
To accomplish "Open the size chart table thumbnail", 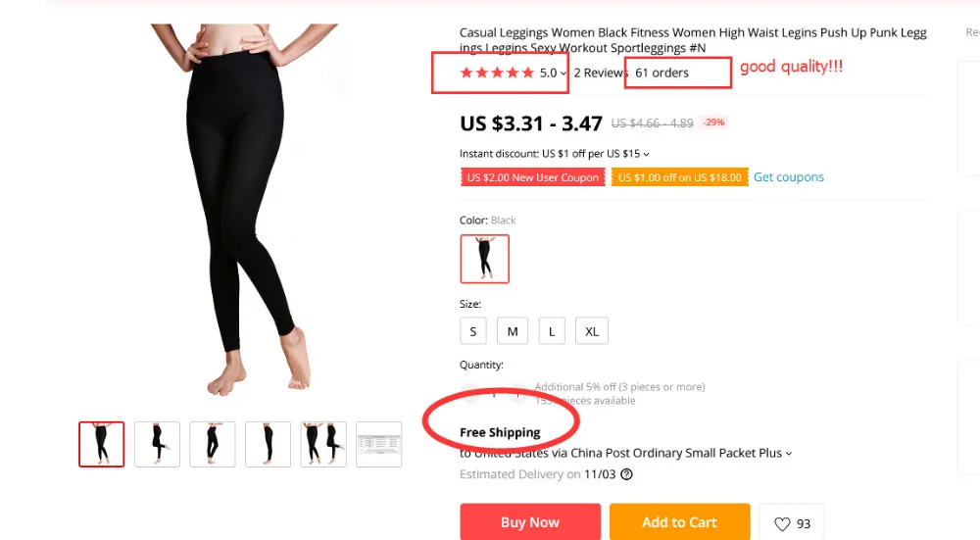I will (378, 444).
